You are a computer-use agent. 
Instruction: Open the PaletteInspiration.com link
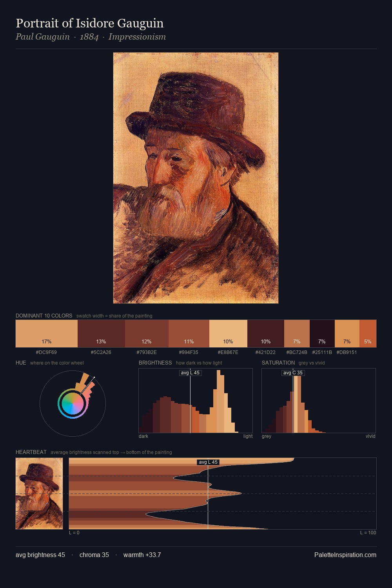345,555
